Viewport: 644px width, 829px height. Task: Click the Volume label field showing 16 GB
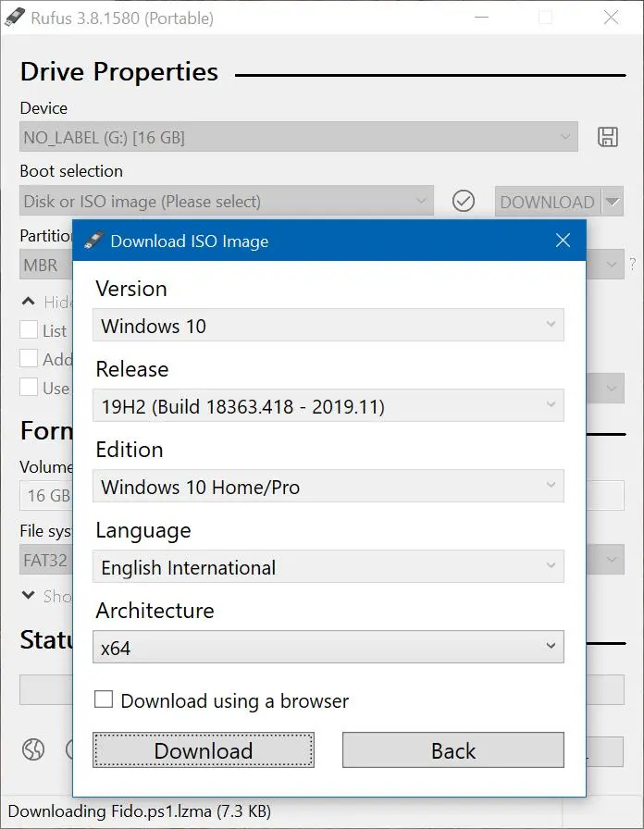(46, 495)
